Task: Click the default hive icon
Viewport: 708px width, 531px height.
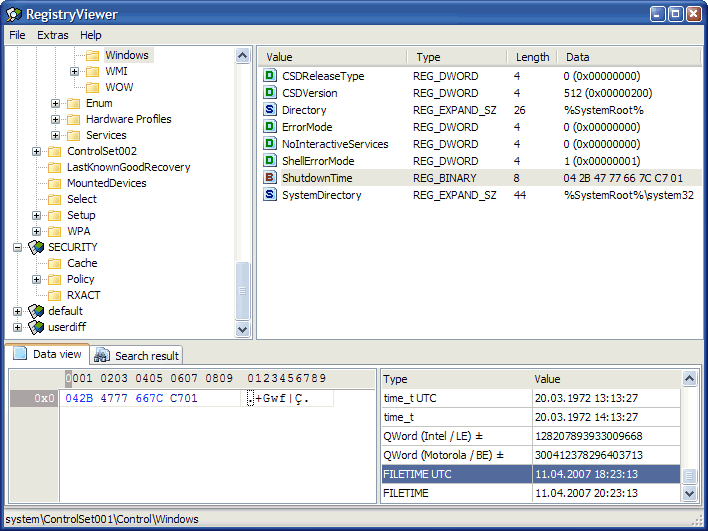Action: click(37, 311)
